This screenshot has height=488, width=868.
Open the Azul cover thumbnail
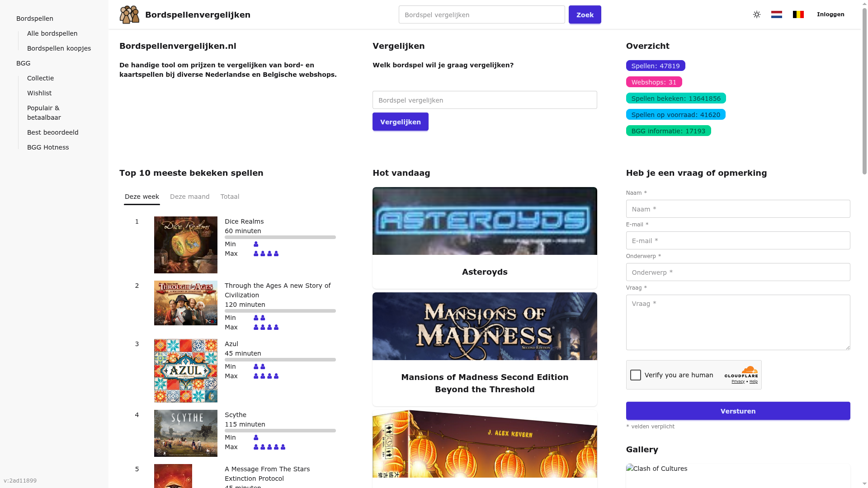pyautogui.click(x=186, y=371)
